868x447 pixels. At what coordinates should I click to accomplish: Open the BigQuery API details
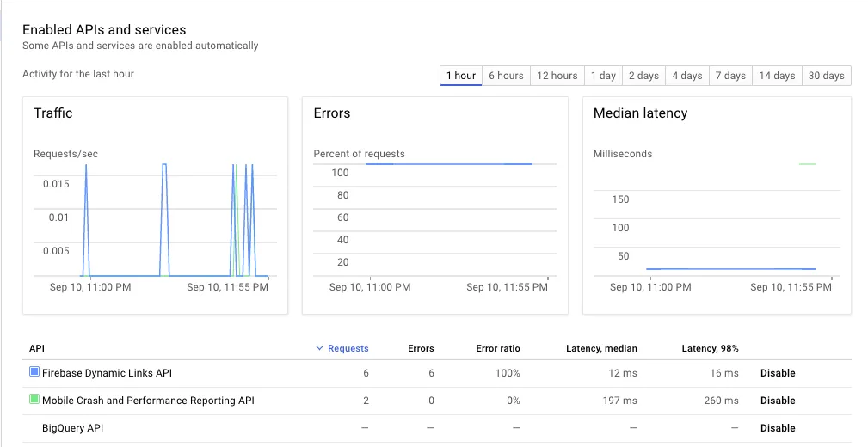[74, 428]
